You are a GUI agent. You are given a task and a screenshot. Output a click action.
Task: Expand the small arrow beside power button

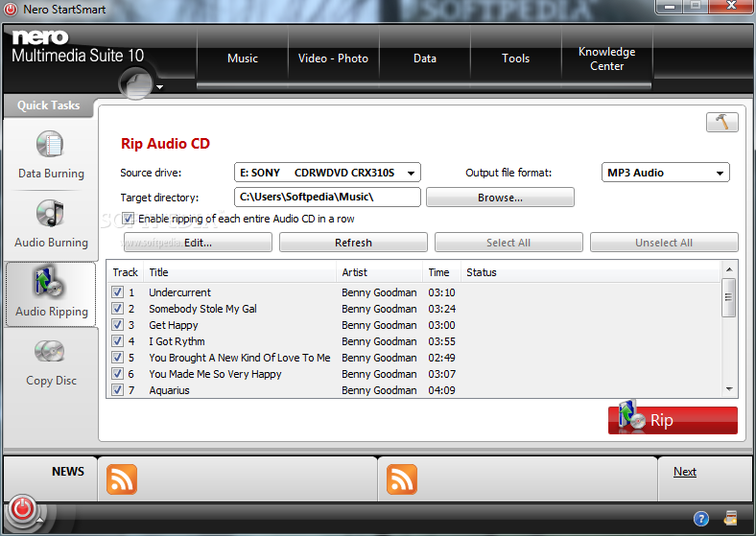pos(39,519)
